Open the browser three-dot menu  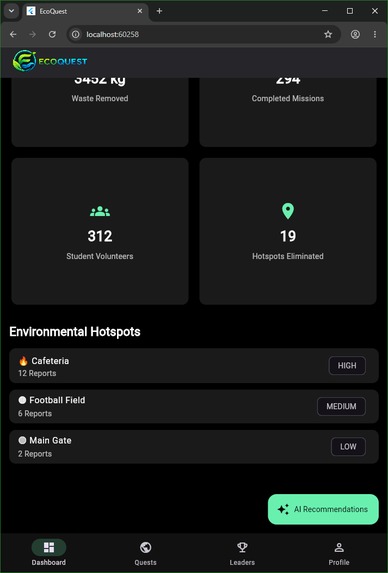[x=375, y=34]
